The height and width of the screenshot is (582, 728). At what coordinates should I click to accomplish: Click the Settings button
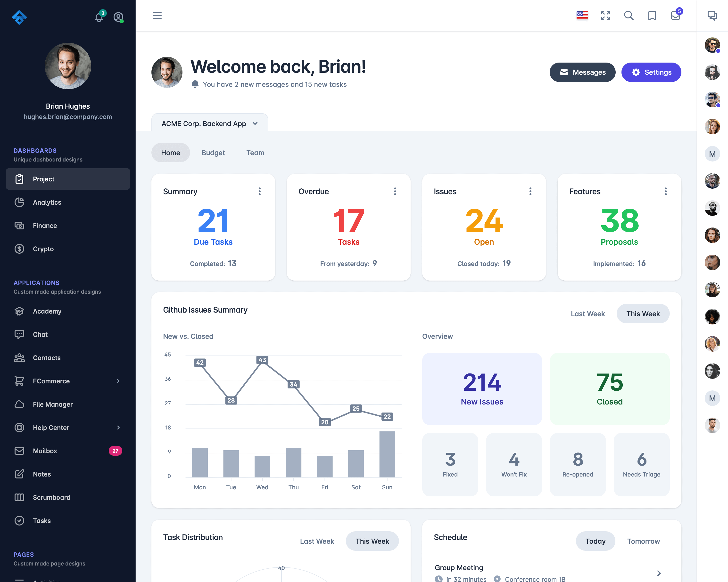[x=650, y=72]
